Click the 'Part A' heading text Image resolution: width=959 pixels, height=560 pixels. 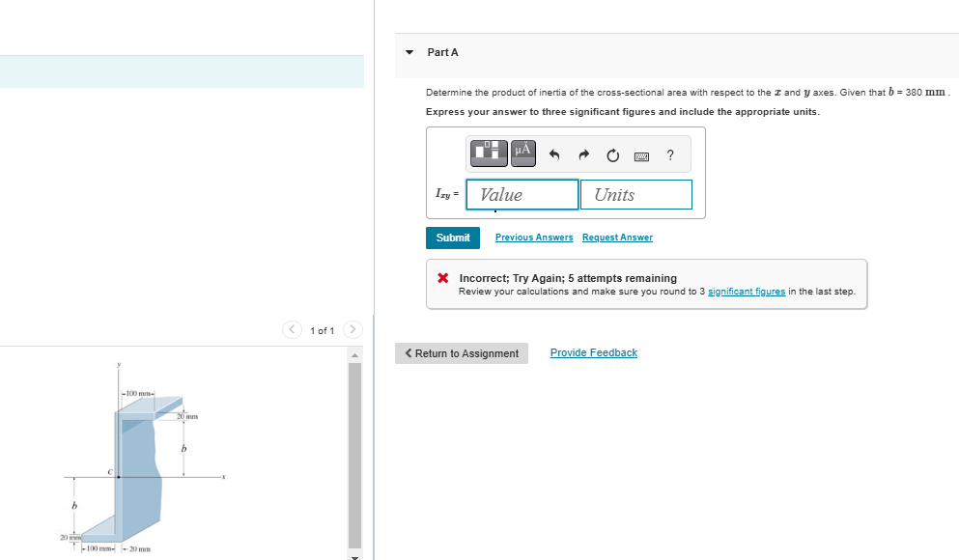click(x=443, y=52)
